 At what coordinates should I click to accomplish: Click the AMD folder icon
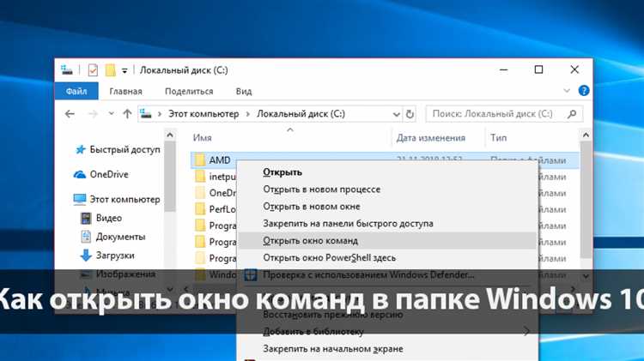(x=200, y=160)
